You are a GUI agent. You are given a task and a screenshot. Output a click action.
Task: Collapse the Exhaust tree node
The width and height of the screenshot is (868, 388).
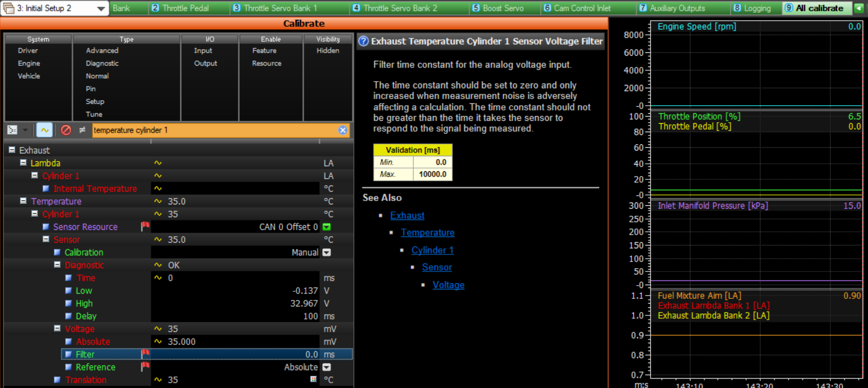click(12, 150)
